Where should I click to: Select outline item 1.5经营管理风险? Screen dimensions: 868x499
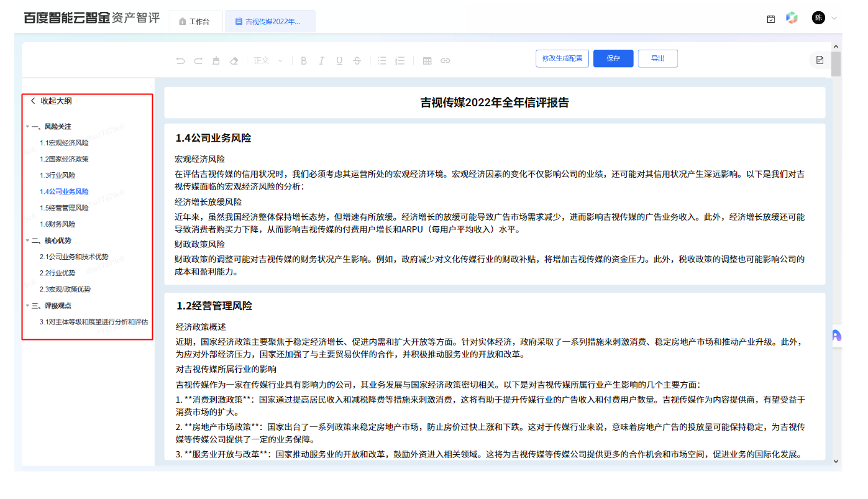[x=64, y=208]
